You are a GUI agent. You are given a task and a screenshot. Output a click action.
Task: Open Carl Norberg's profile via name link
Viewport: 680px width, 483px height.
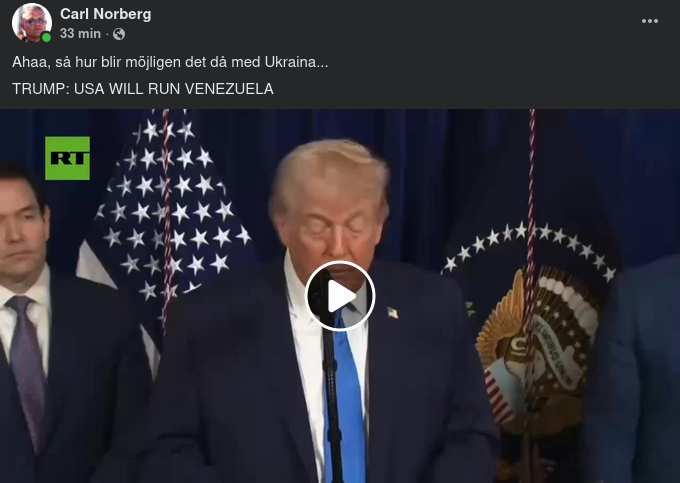(x=106, y=14)
